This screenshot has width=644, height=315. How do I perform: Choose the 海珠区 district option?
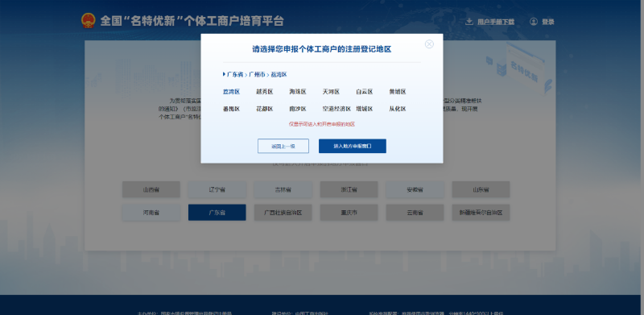(298, 92)
